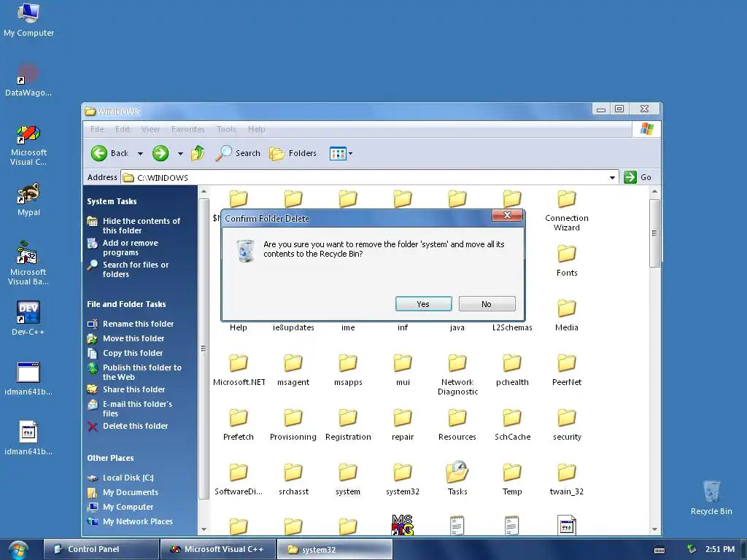Select the Network Diagnostic folder icon

[x=457, y=363]
